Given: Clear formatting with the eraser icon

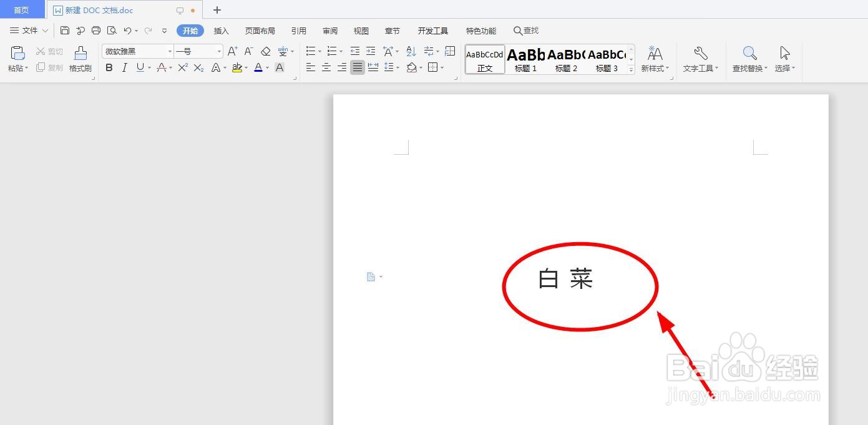Looking at the screenshot, I should click(x=265, y=51).
